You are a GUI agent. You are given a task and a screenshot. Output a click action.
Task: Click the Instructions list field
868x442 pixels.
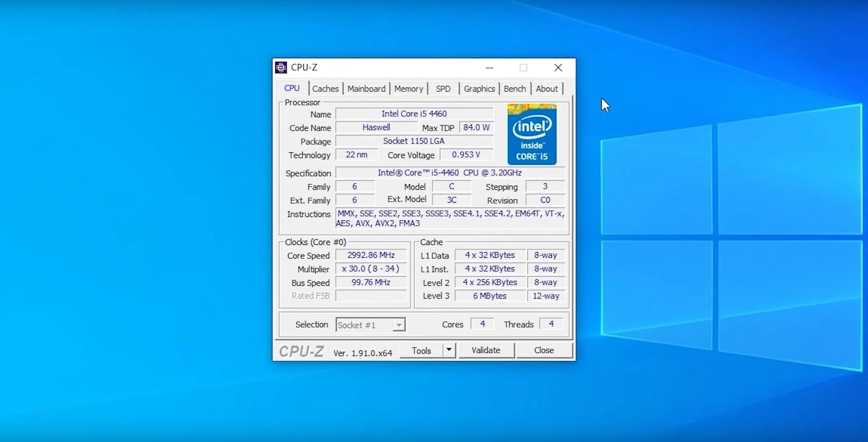point(450,218)
